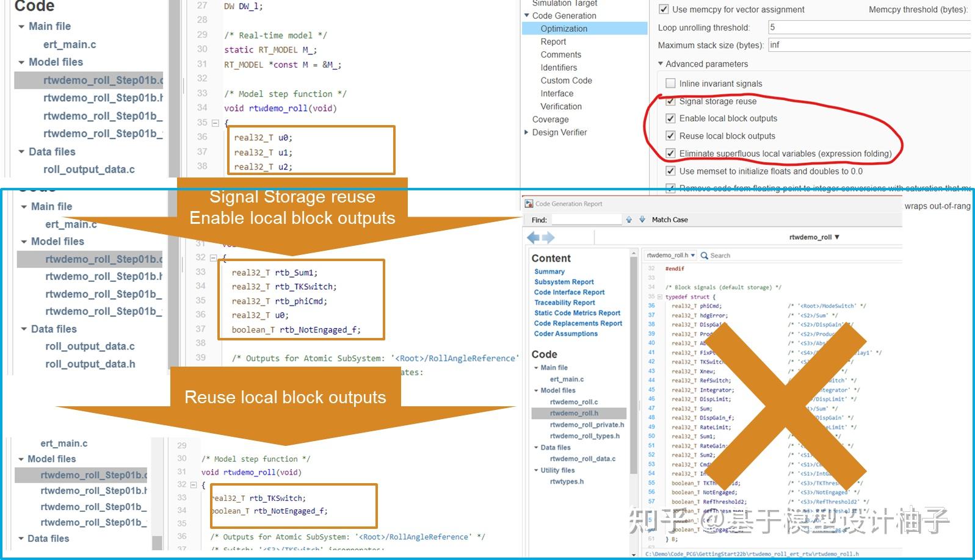Image resolution: width=975 pixels, height=560 pixels.
Task: Click the Maximum stack size field
Action: click(x=869, y=45)
